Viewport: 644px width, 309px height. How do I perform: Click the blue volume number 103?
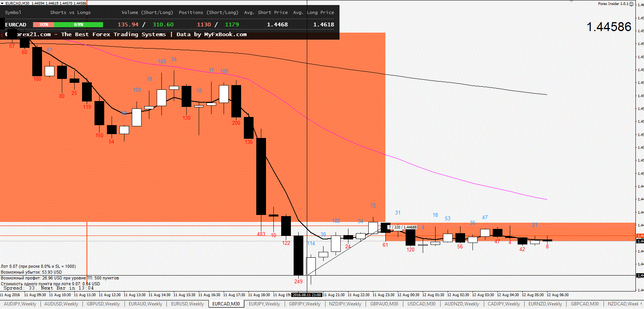(162, 61)
